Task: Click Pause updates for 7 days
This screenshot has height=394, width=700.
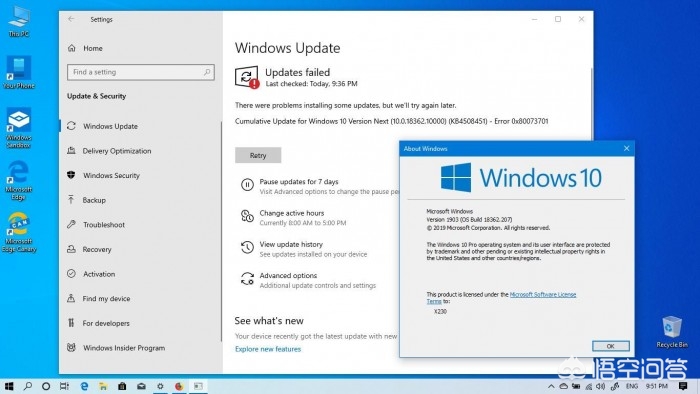Action: point(299,182)
